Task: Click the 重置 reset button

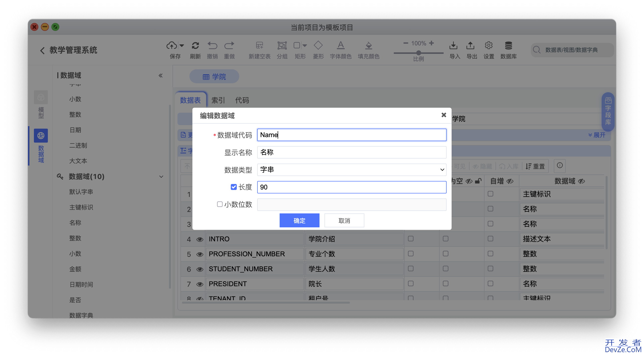Action: coord(535,166)
